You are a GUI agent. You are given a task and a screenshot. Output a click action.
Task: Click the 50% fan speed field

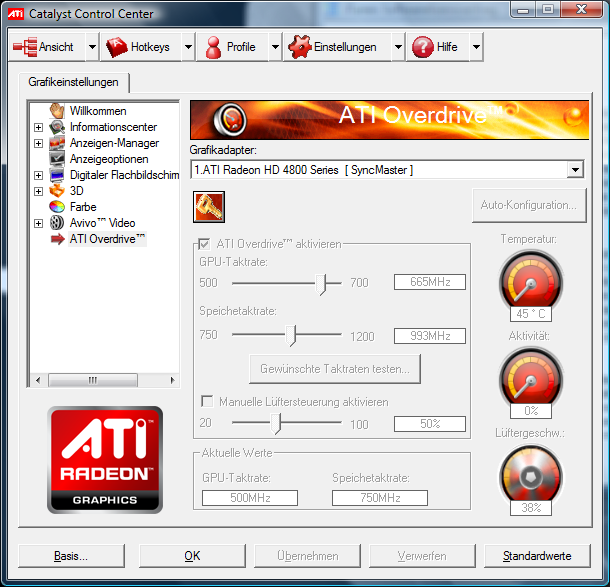[x=430, y=424]
